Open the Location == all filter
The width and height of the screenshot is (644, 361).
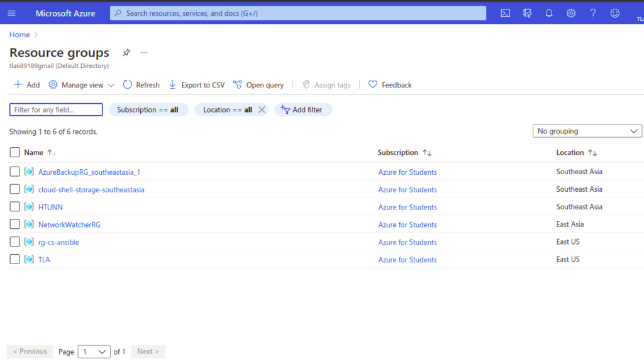[227, 109]
